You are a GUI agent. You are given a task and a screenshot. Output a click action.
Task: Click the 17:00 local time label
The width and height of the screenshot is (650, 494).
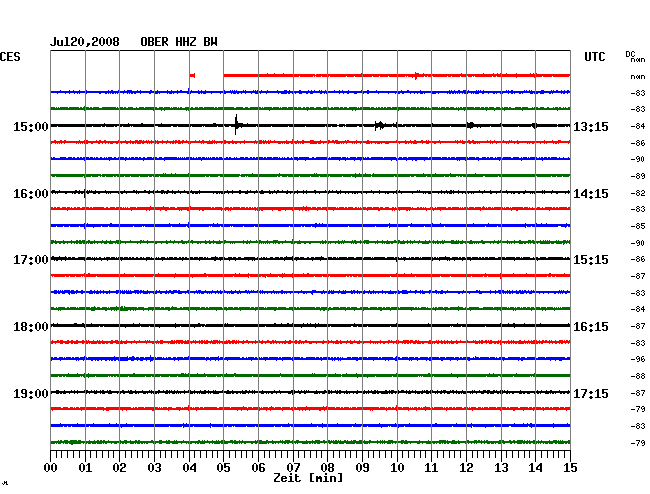[x=31, y=260]
